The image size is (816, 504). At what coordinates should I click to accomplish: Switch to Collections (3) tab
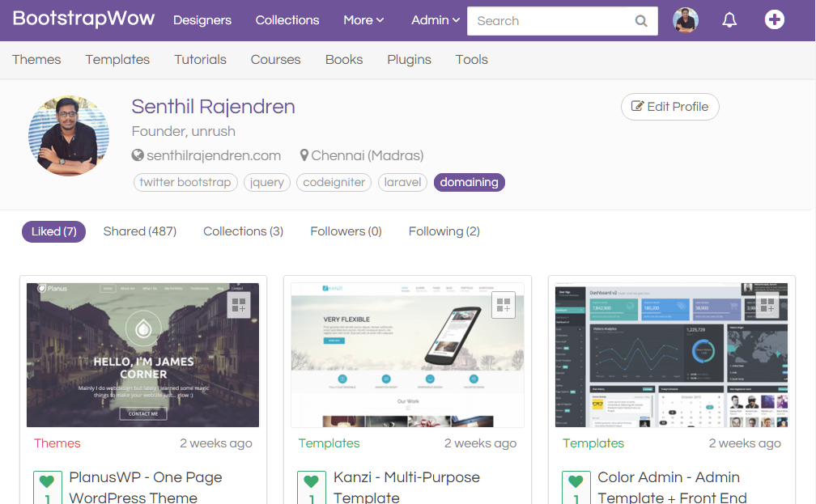tap(243, 231)
